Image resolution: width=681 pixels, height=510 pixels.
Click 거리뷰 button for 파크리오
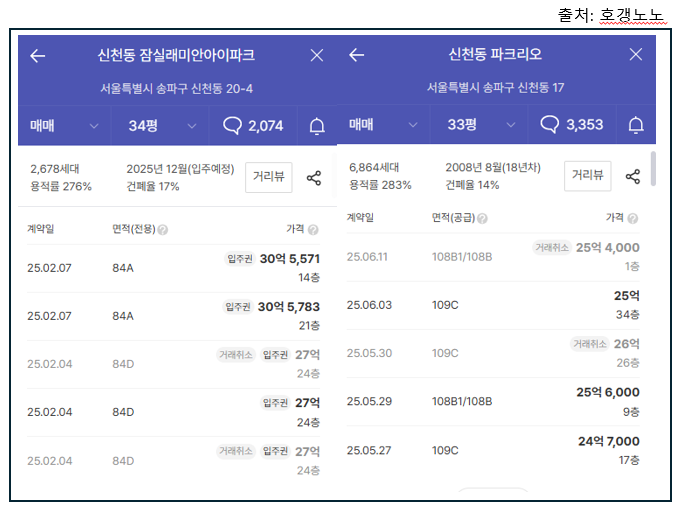coord(588,176)
